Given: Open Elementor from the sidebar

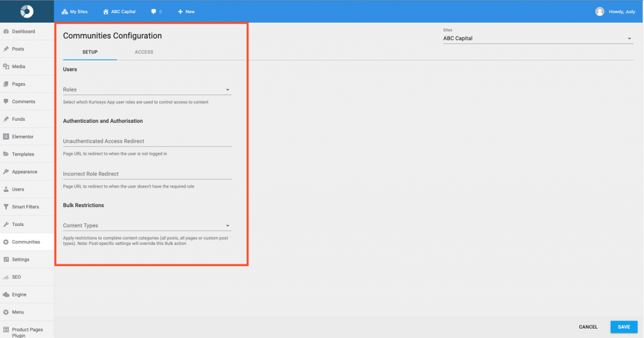Looking at the screenshot, I should pos(27,137).
